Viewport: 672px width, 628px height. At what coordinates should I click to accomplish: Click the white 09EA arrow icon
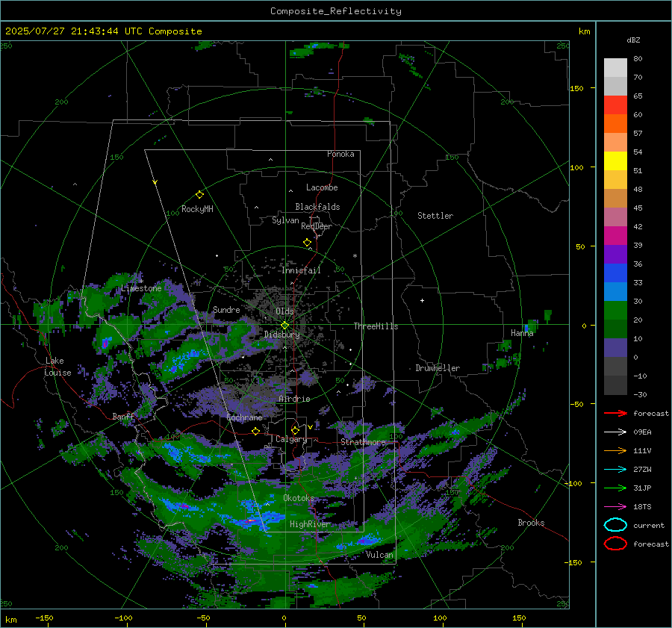(x=615, y=432)
